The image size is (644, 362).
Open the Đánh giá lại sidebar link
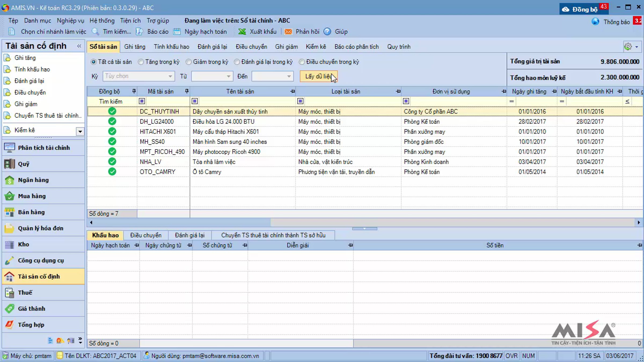tap(29, 81)
